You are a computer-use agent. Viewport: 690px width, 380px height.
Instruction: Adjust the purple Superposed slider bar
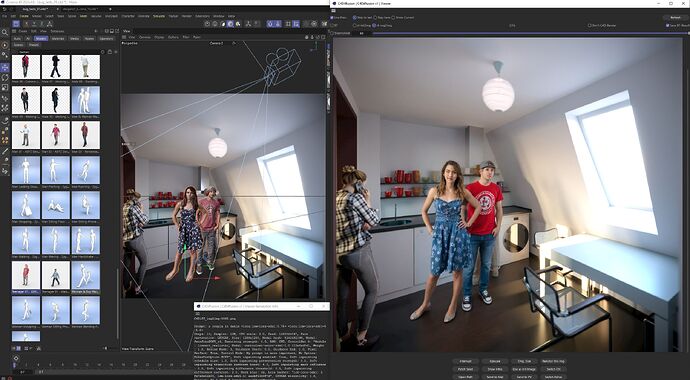pyautogui.click(x=530, y=33)
